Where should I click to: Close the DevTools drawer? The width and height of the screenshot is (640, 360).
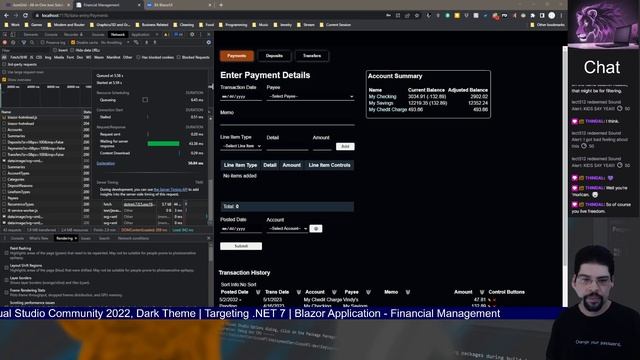(209, 238)
